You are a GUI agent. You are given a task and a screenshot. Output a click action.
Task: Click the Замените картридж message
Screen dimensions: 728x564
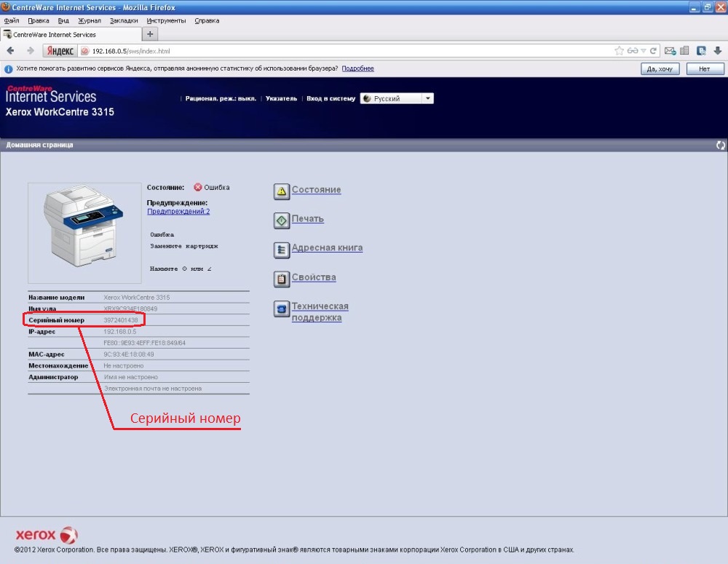[184, 246]
